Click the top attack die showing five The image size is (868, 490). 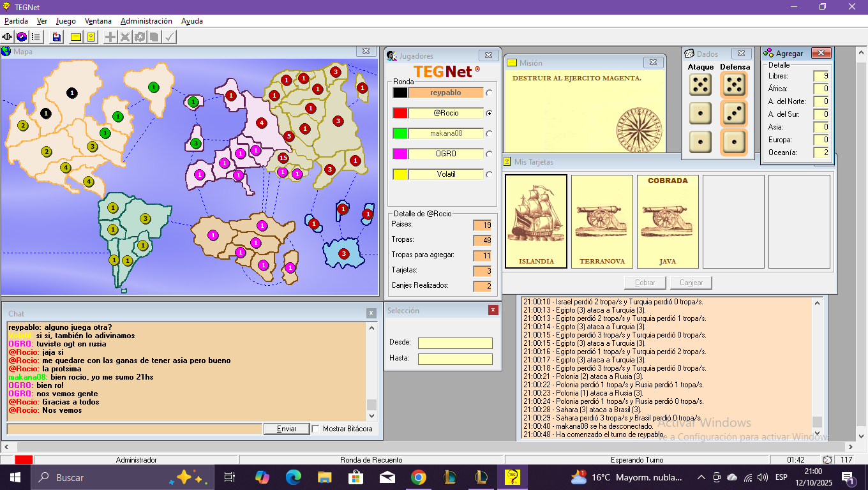(700, 84)
